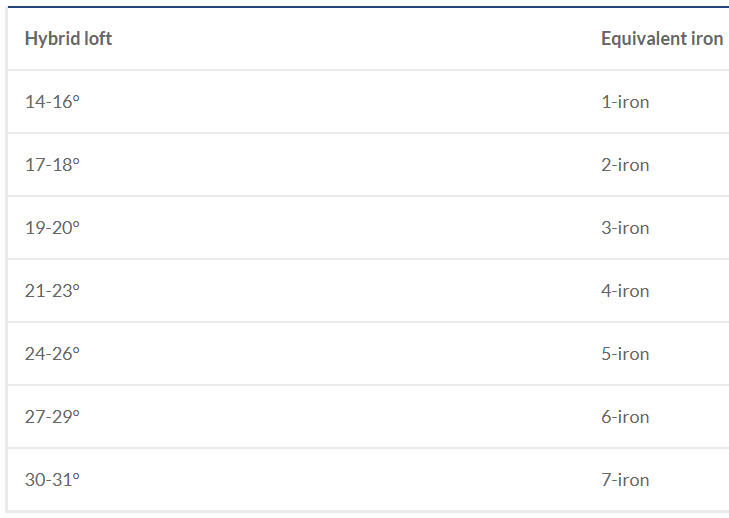Click the empty middle of the 4-iron row

tap(339, 291)
